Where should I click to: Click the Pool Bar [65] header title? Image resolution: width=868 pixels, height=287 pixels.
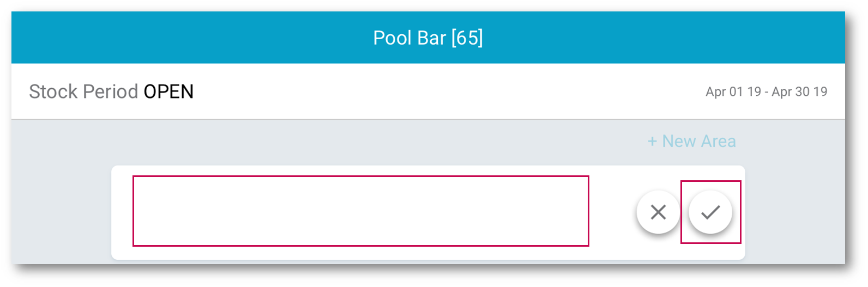[x=428, y=38]
